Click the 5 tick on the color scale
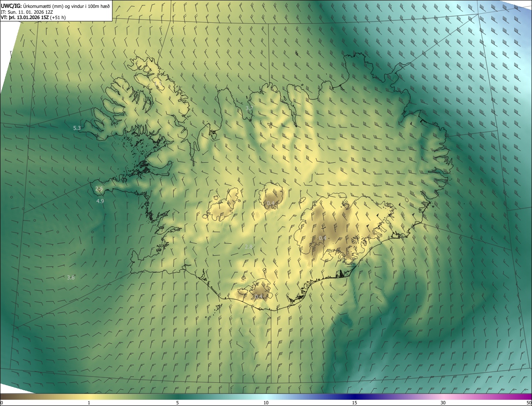This screenshot has height=406, width=532. click(x=177, y=403)
